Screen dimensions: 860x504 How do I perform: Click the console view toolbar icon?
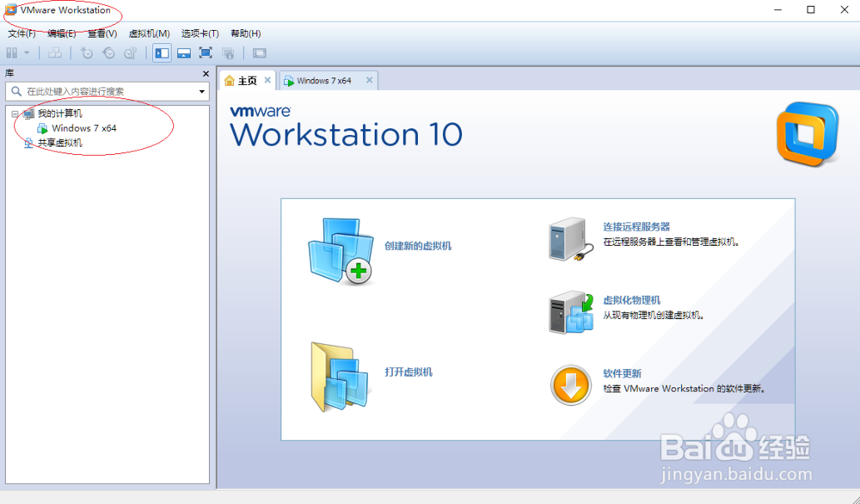(259, 53)
